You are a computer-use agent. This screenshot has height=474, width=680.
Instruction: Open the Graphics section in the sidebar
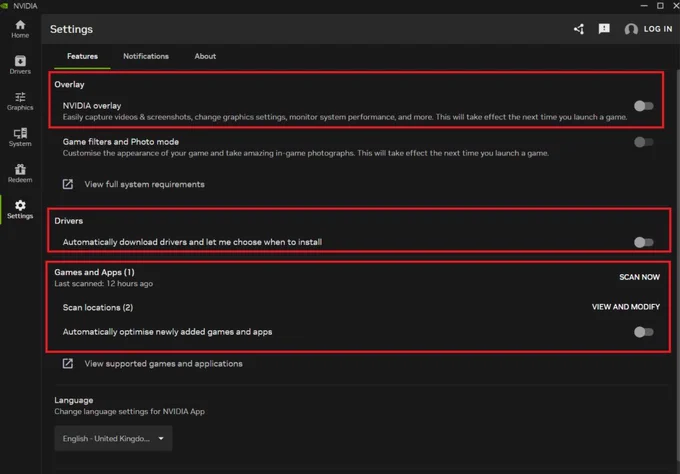point(20,101)
